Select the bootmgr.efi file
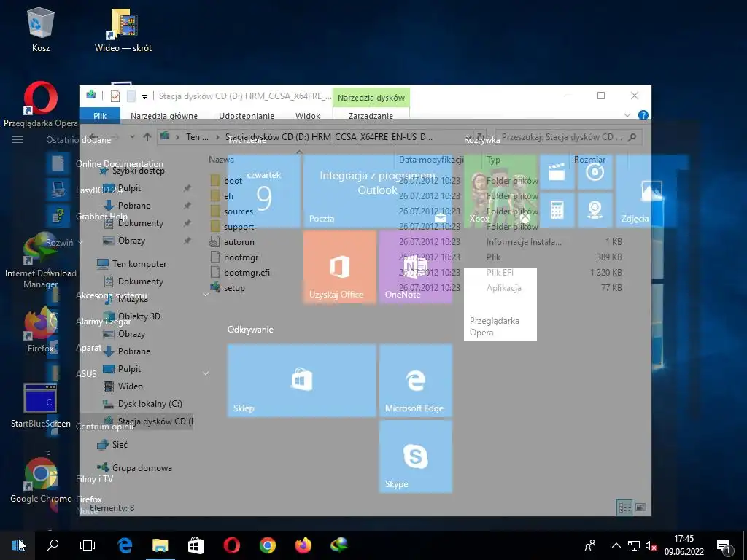Screen dimensions: 747x560 point(247,273)
